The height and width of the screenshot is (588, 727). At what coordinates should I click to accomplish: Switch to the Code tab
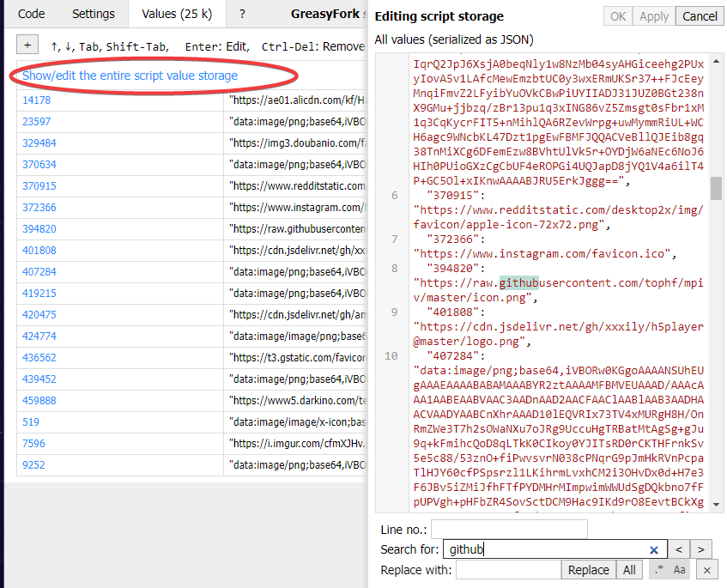click(31, 14)
